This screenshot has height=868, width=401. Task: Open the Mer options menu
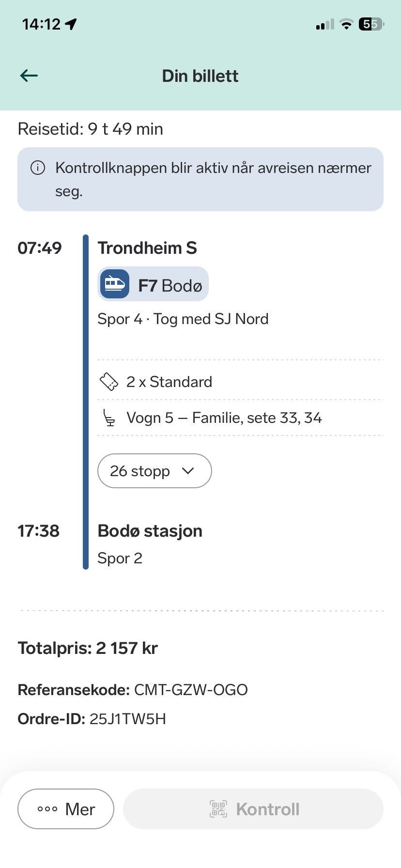tap(66, 809)
